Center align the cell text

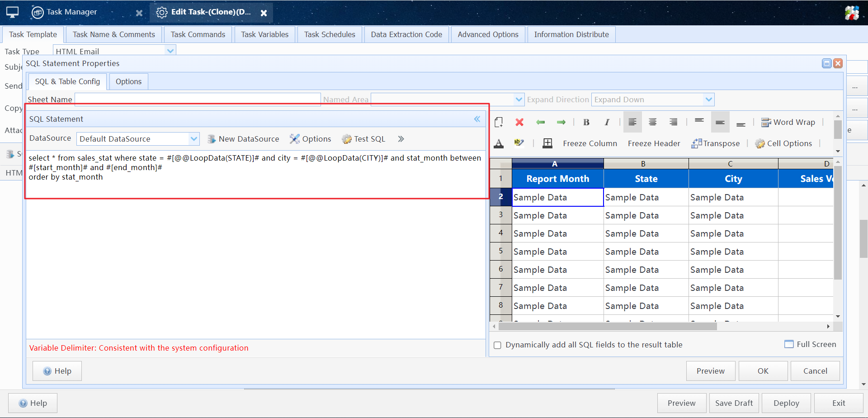click(x=652, y=122)
